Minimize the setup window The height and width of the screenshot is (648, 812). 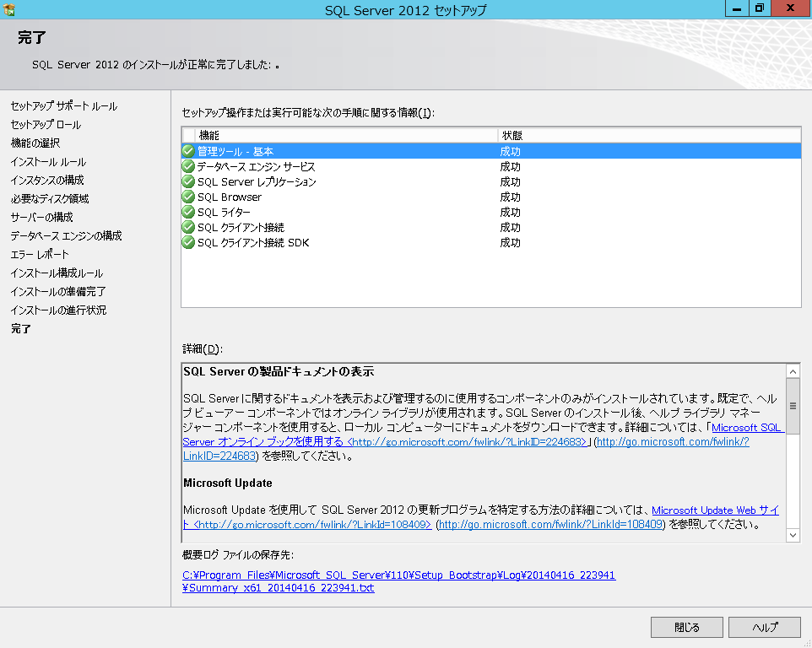pos(737,8)
